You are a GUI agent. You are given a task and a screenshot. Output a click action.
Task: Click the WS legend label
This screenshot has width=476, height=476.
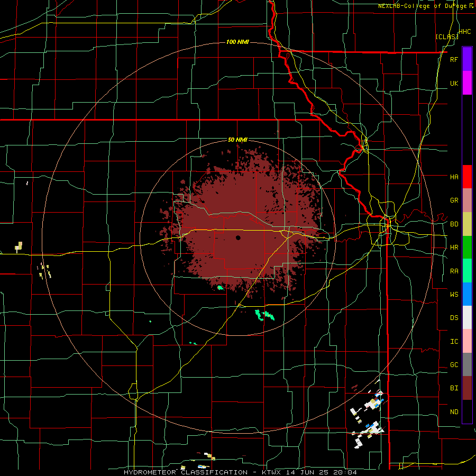coord(454,294)
